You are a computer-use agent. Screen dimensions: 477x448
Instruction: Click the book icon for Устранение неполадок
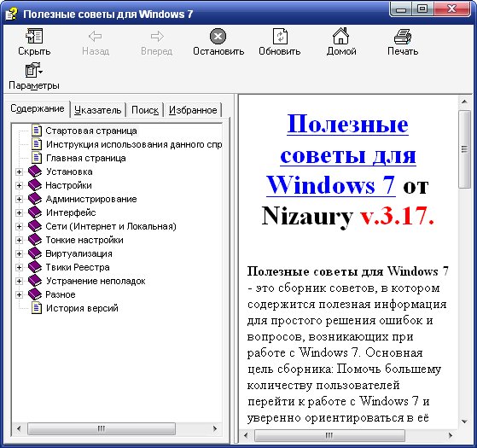coord(35,281)
